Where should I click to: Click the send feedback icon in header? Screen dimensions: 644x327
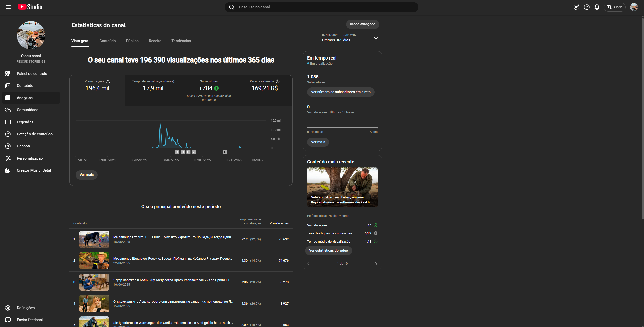click(x=576, y=7)
